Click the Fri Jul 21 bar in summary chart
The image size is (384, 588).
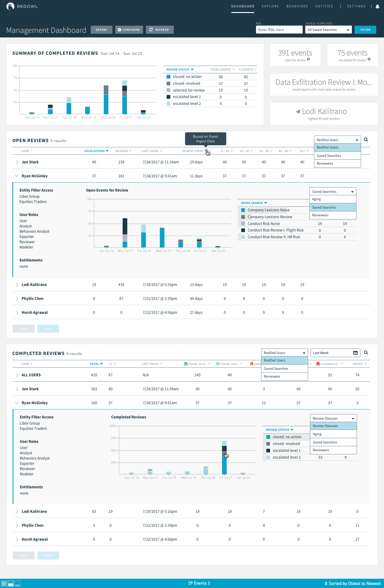point(124,97)
